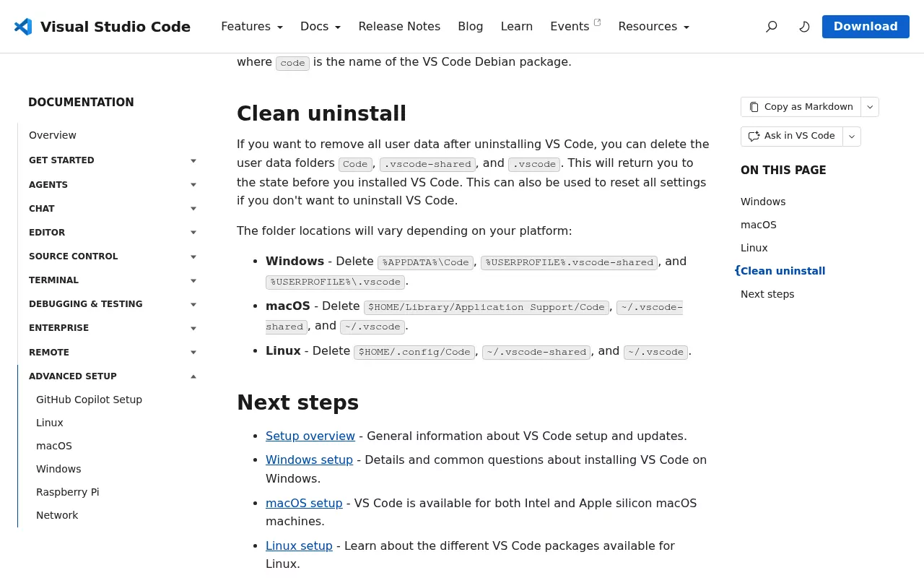Expand the Ask in VS Code options arrow
The image size is (924, 578).
coord(852,136)
